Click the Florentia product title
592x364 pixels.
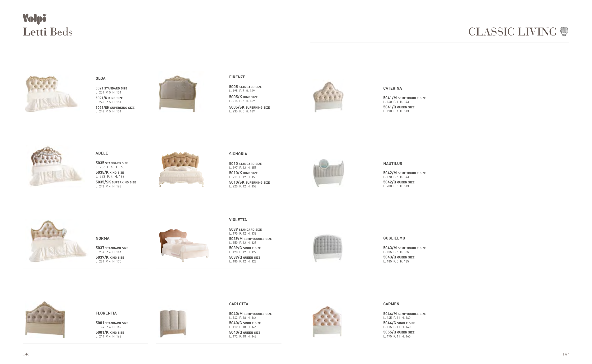tap(106, 313)
